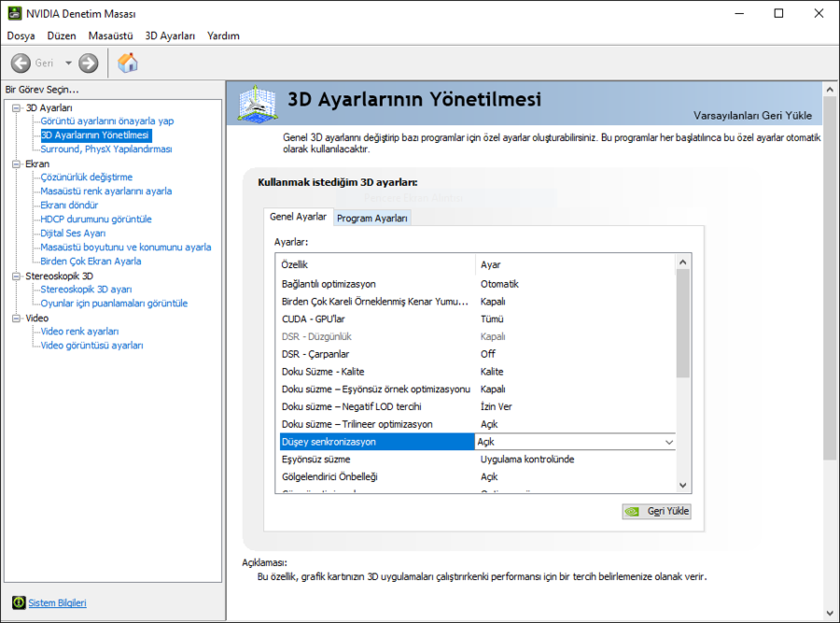Click Varsayılanları Geri Yükle link
The height and width of the screenshot is (623, 840).
[x=752, y=115]
